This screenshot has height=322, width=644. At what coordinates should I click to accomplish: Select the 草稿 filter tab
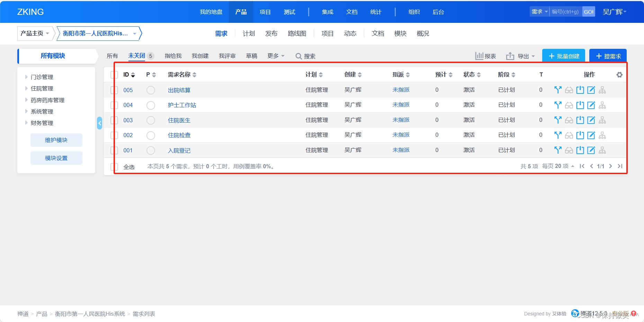tap(252, 56)
